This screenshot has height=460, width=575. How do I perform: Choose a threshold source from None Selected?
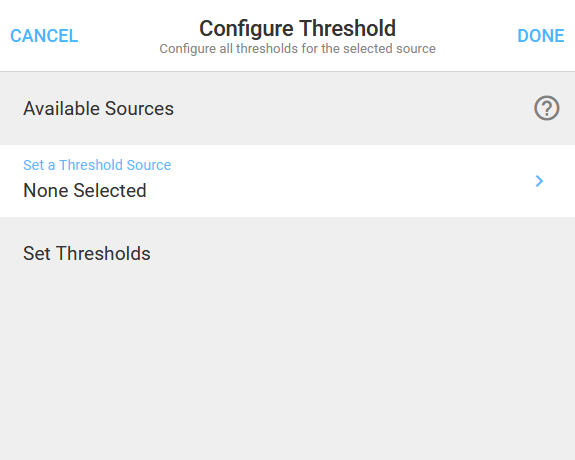click(85, 191)
